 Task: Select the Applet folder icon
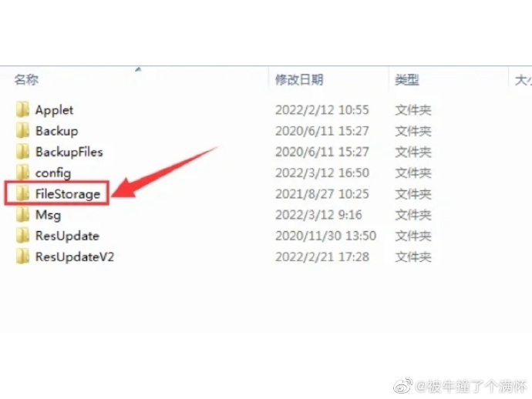22,109
